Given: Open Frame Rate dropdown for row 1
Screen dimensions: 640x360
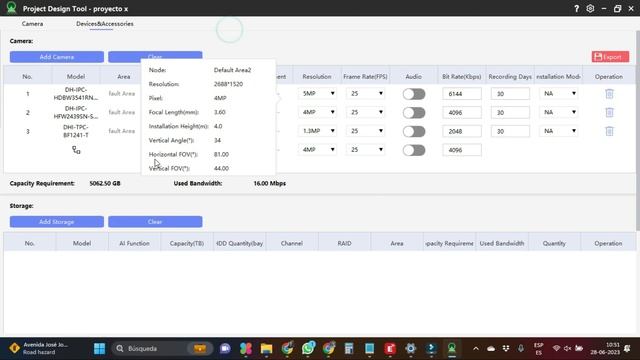Looking at the screenshot, I should pyautogui.click(x=365, y=93).
